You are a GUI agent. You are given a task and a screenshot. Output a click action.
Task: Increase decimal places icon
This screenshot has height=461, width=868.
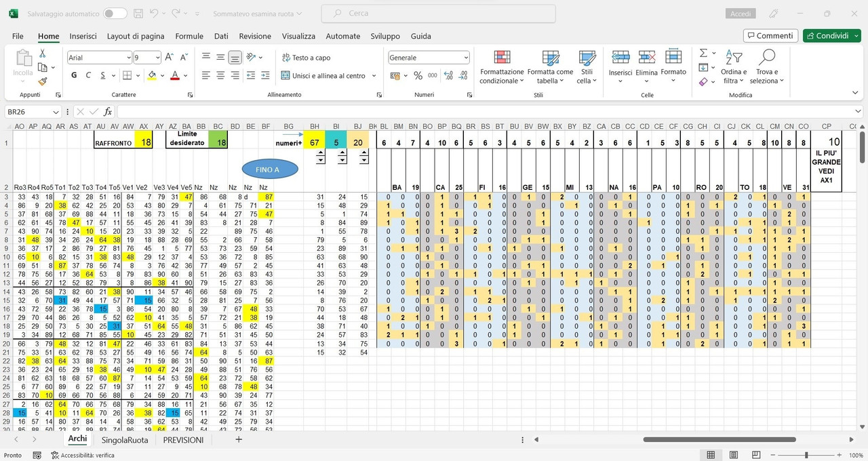tap(448, 75)
